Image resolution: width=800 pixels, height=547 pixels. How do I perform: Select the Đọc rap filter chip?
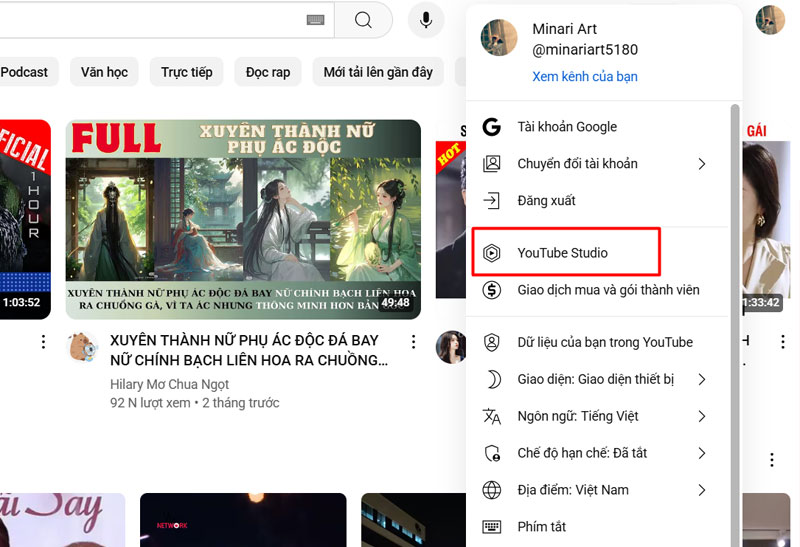pos(268,72)
